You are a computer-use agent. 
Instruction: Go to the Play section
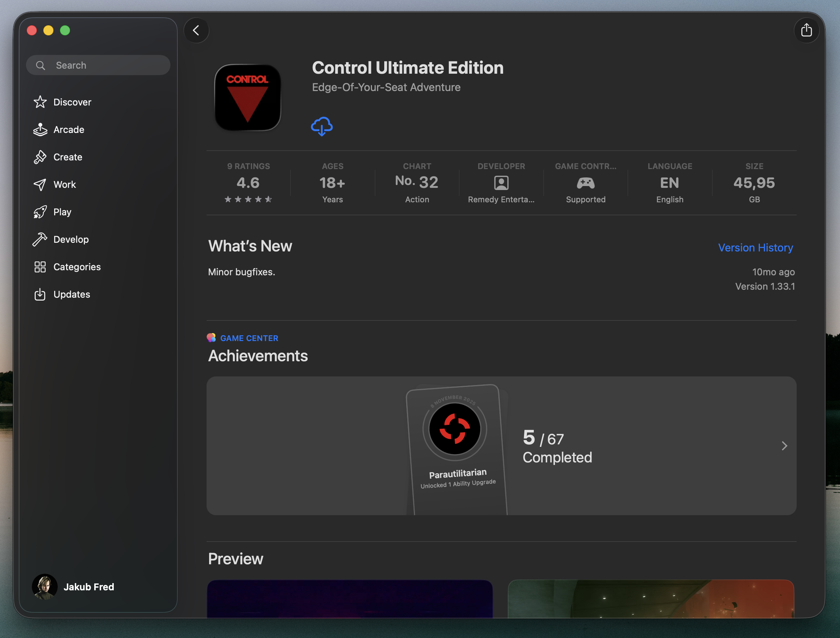98,212
